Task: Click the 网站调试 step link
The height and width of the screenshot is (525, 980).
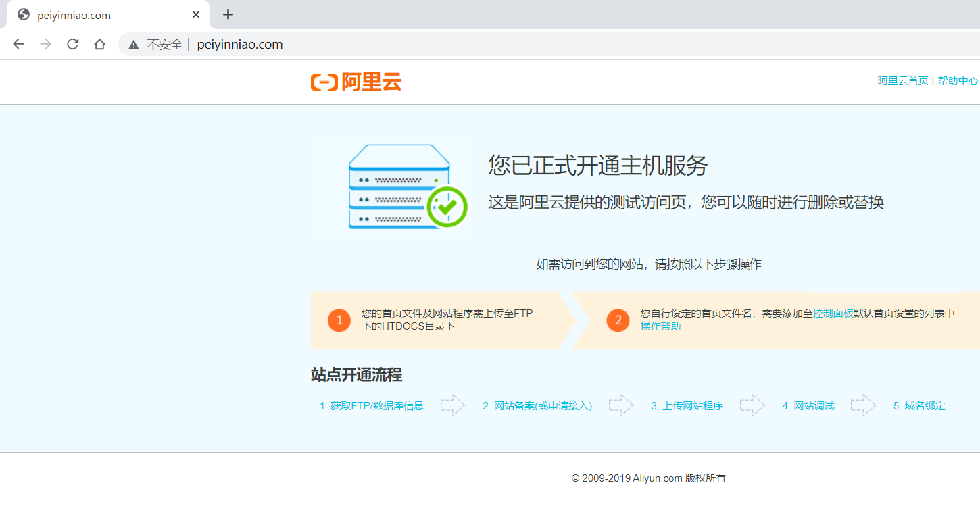Action: pos(808,405)
